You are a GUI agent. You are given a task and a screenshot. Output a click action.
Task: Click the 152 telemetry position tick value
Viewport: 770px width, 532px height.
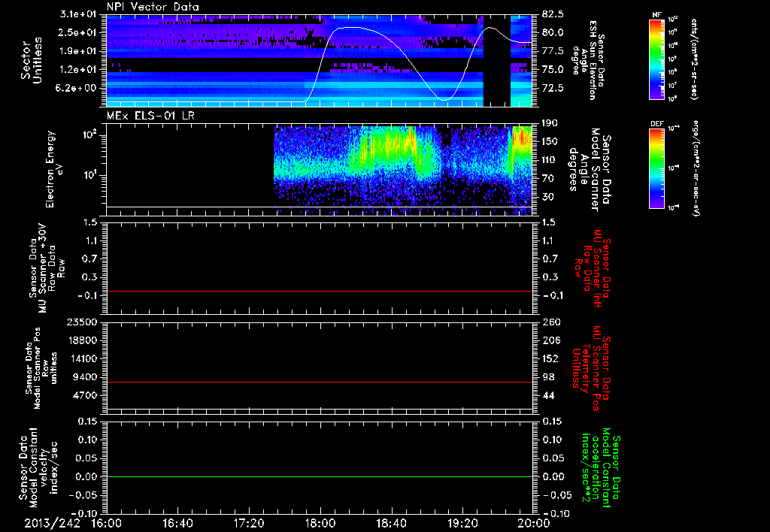point(550,358)
